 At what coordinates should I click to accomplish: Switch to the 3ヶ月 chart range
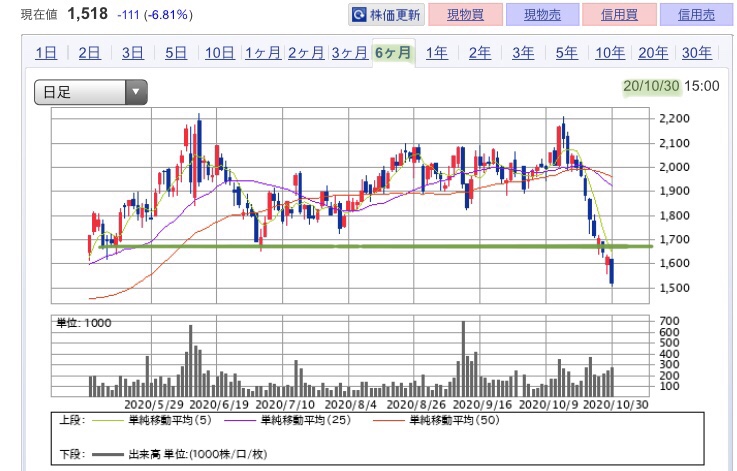pyautogui.click(x=350, y=53)
